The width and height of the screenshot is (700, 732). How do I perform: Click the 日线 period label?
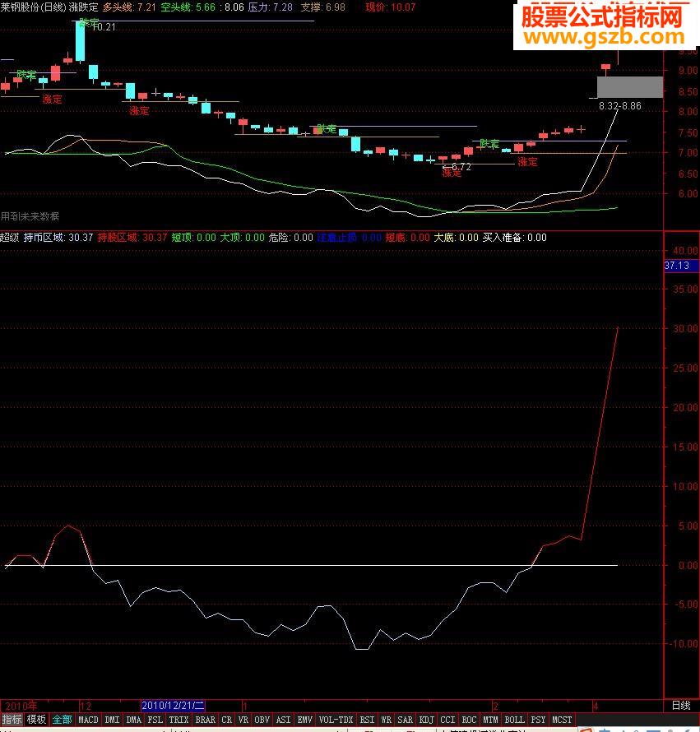[x=681, y=706]
